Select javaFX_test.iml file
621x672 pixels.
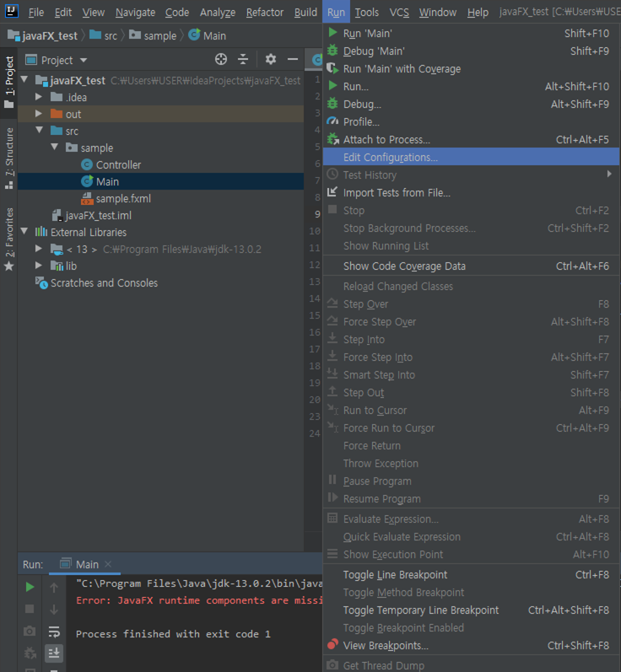pyautogui.click(x=91, y=215)
